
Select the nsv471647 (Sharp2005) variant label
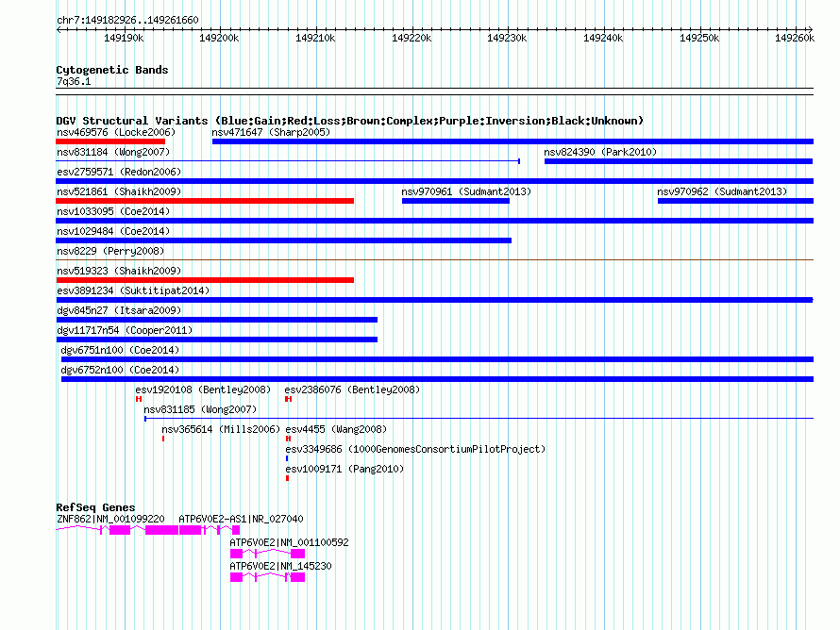[271, 132]
